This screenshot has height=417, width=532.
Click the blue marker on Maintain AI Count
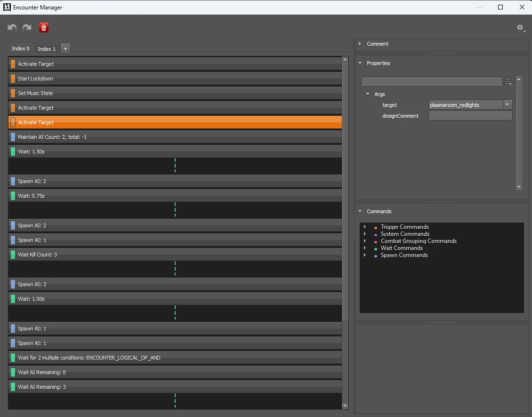(x=13, y=137)
